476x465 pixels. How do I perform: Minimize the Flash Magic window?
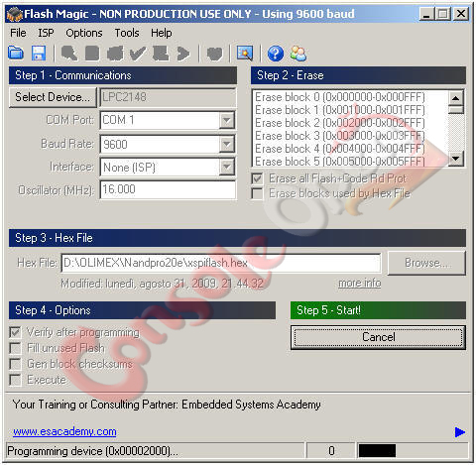tap(426, 14)
